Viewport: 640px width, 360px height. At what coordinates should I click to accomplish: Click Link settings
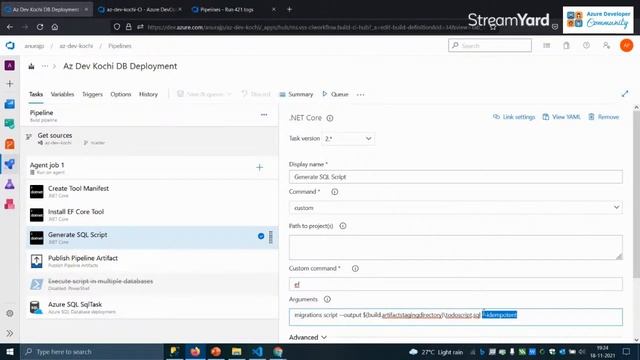tap(514, 117)
